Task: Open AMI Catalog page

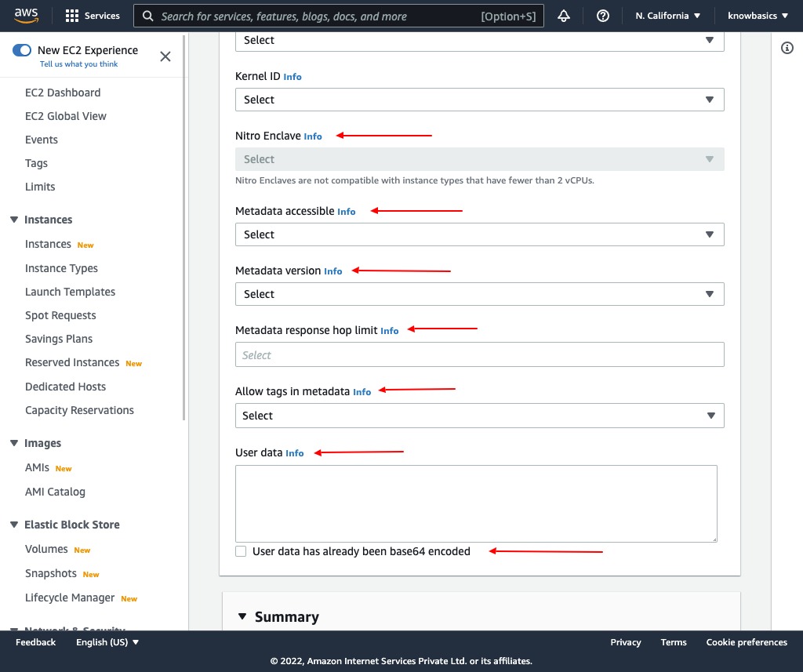Action: click(x=56, y=492)
